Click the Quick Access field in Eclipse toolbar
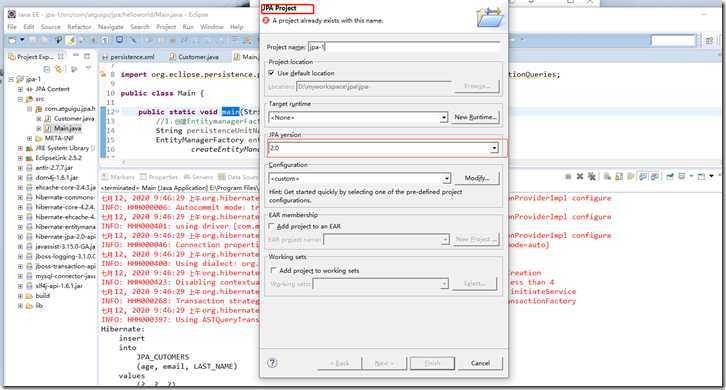This screenshot has height=390, width=726. 673,41
